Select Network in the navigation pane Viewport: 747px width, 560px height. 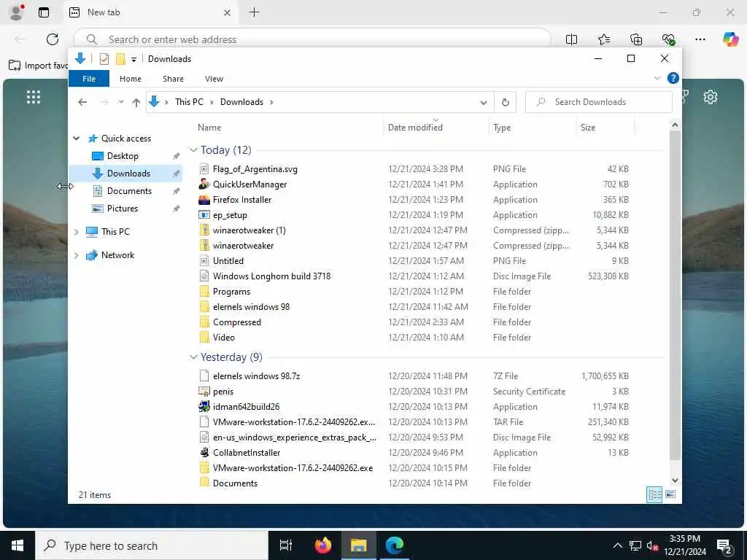[x=117, y=255]
